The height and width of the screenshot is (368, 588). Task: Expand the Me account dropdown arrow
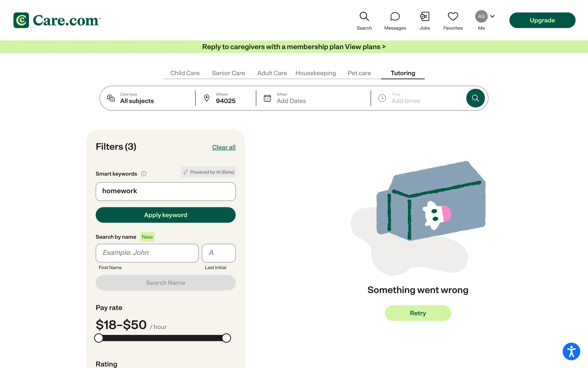[x=492, y=17]
